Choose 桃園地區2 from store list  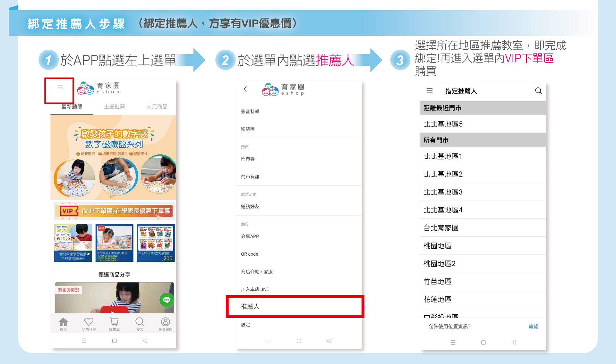point(483,264)
